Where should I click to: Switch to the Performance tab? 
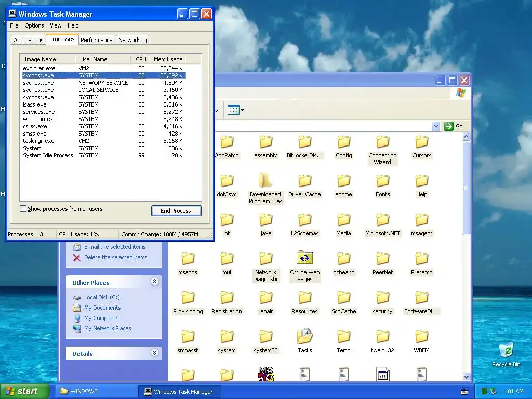[96, 40]
